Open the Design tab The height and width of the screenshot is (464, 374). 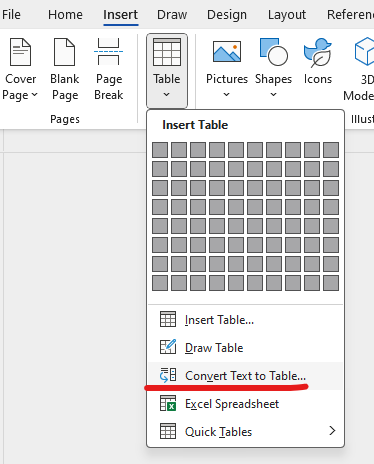click(227, 15)
